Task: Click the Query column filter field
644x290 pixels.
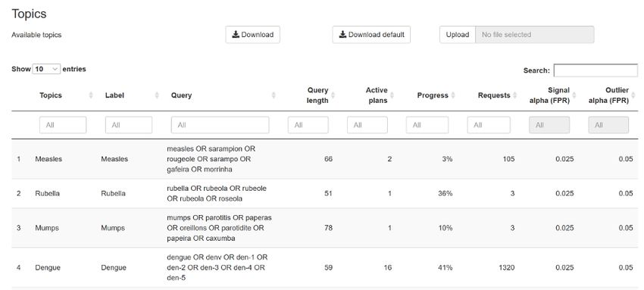Action: coord(220,125)
